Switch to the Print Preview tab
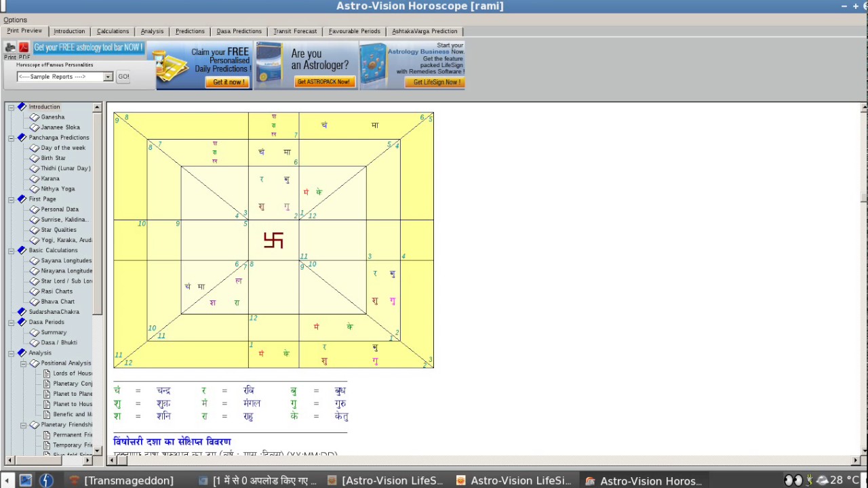 (24, 31)
